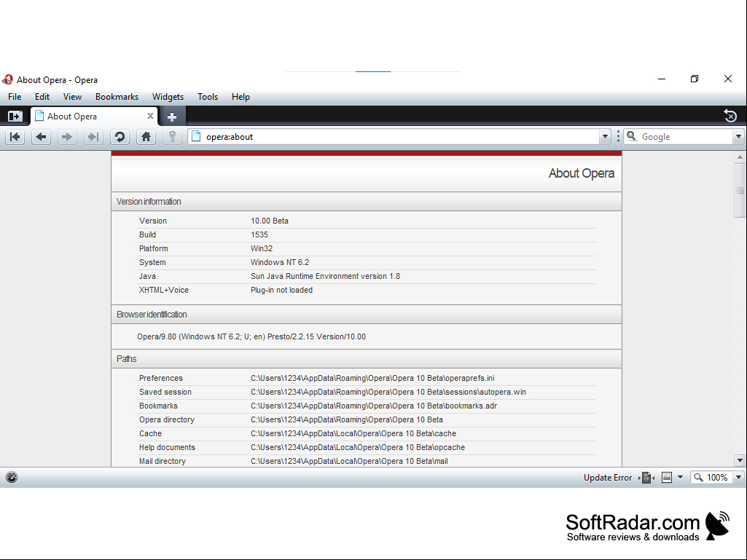The image size is (747, 560).
Task: Open image display options dropdown
Action: pos(680,477)
